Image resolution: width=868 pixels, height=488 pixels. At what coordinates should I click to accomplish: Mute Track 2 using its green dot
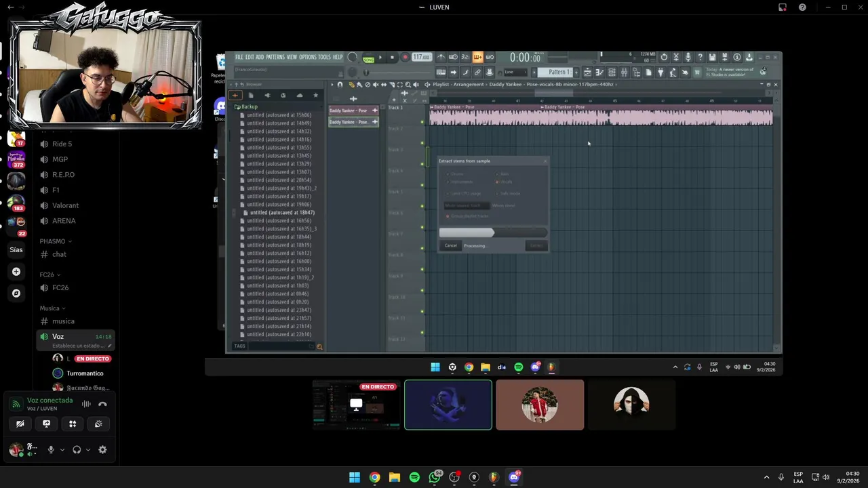[422, 143]
